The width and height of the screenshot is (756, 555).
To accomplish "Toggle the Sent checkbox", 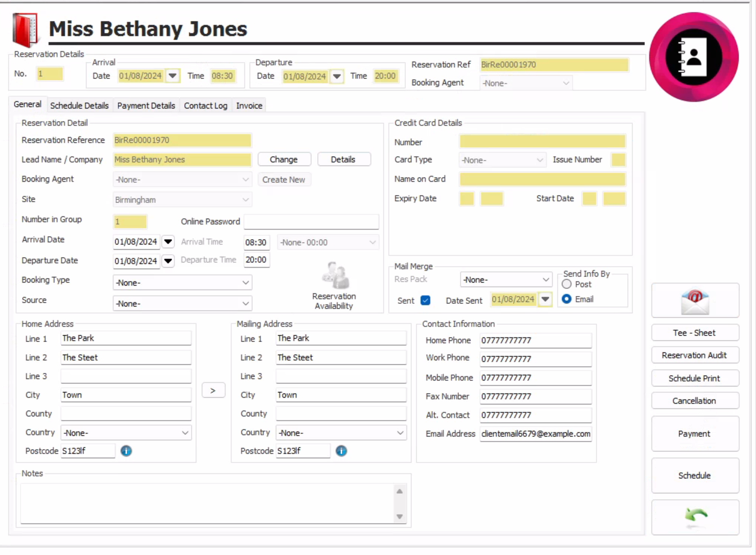I will [x=425, y=300].
